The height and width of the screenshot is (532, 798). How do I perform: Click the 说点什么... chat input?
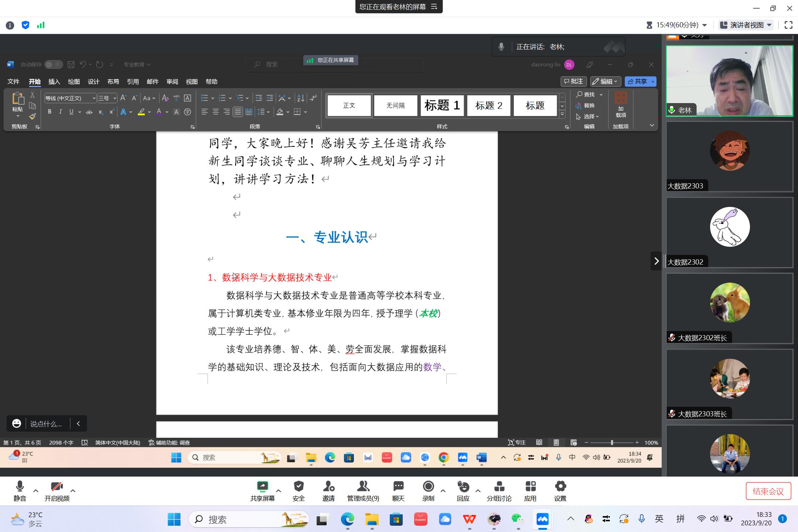(x=46, y=424)
